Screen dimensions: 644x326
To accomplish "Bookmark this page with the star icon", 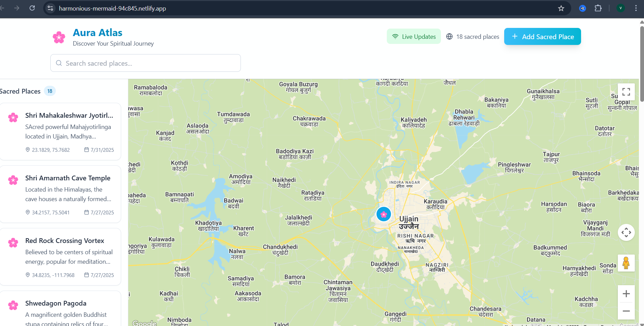I will (x=561, y=8).
